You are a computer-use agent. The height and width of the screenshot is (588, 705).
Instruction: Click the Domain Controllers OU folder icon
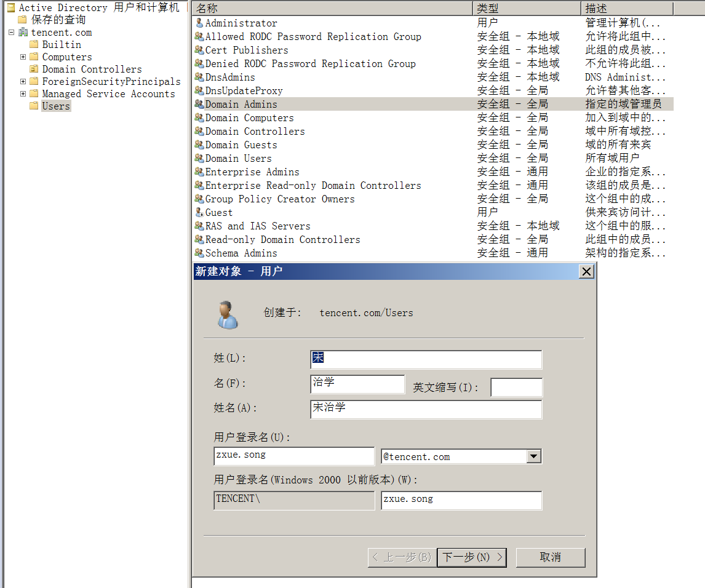click(34, 69)
